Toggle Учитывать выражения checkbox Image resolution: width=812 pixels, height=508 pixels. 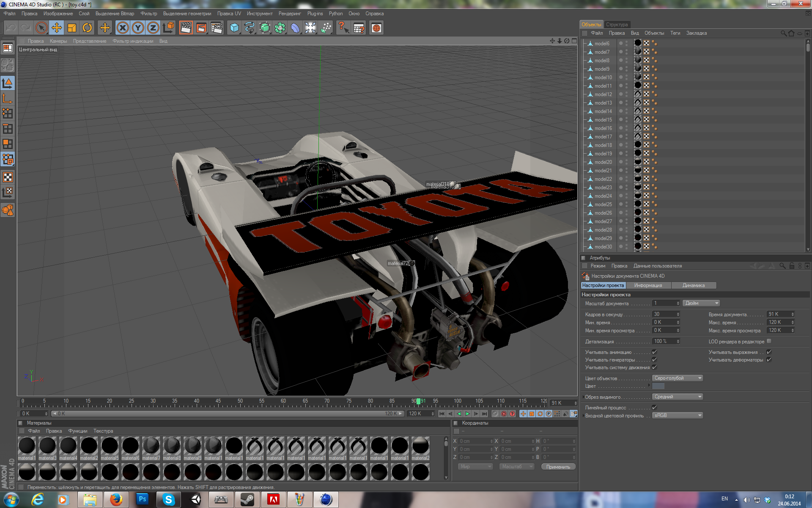click(x=769, y=352)
